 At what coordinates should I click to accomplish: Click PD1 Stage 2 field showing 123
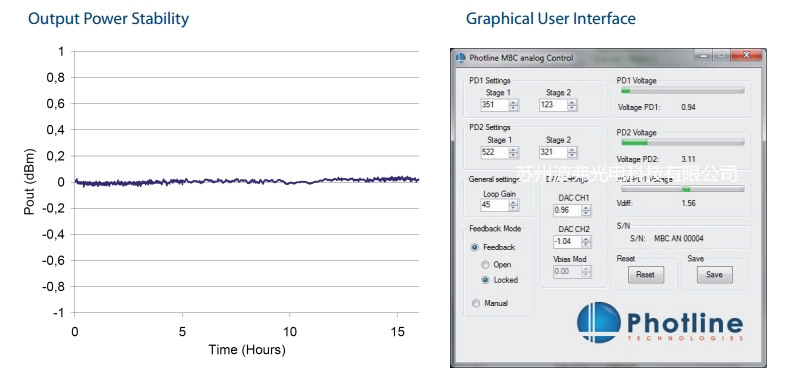click(x=554, y=105)
